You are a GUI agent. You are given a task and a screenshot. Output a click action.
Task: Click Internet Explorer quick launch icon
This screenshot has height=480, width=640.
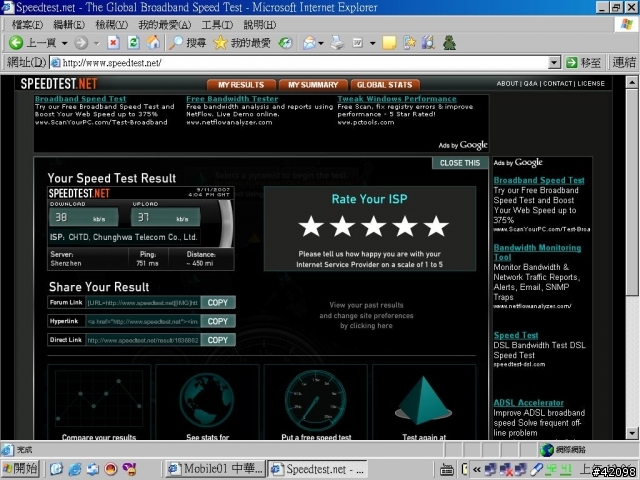pyautogui.click(x=75, y=469)
